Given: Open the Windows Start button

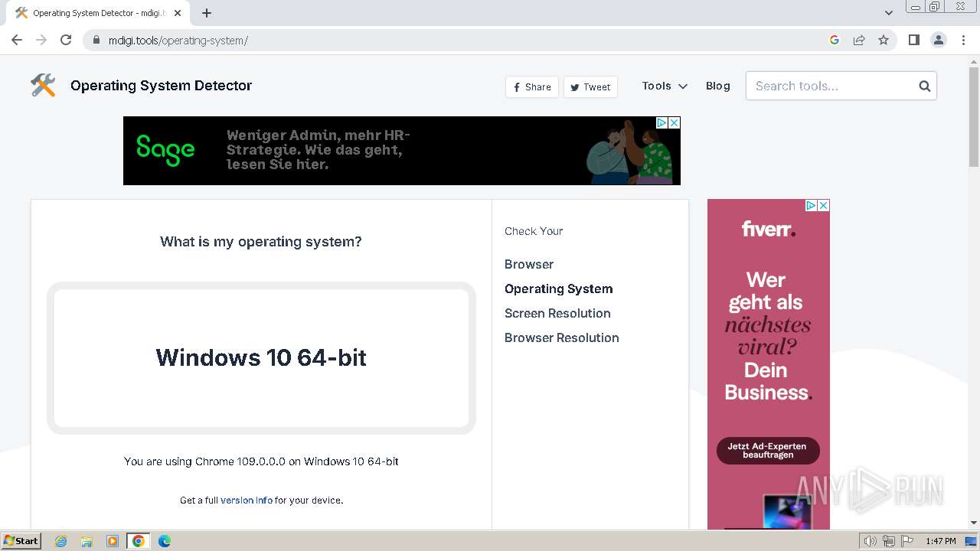Looking at the screenshot, I should 21,540.
